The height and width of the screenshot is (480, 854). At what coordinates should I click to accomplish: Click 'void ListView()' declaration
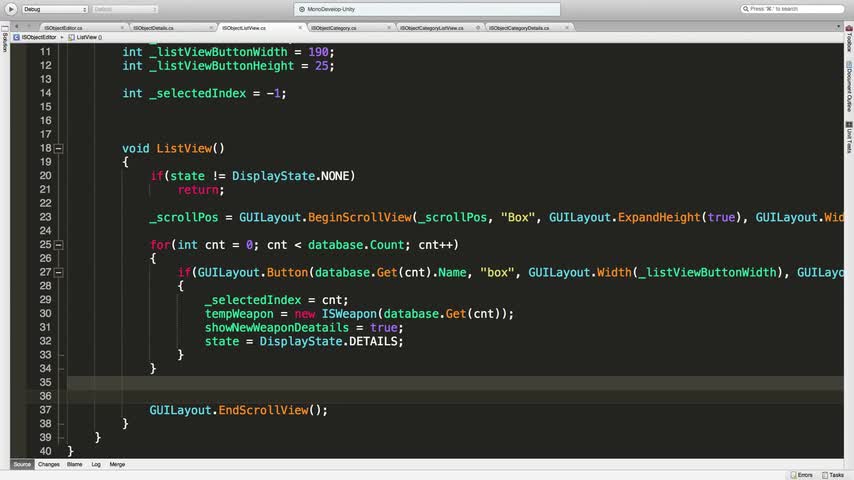click(x=173, y=149)
